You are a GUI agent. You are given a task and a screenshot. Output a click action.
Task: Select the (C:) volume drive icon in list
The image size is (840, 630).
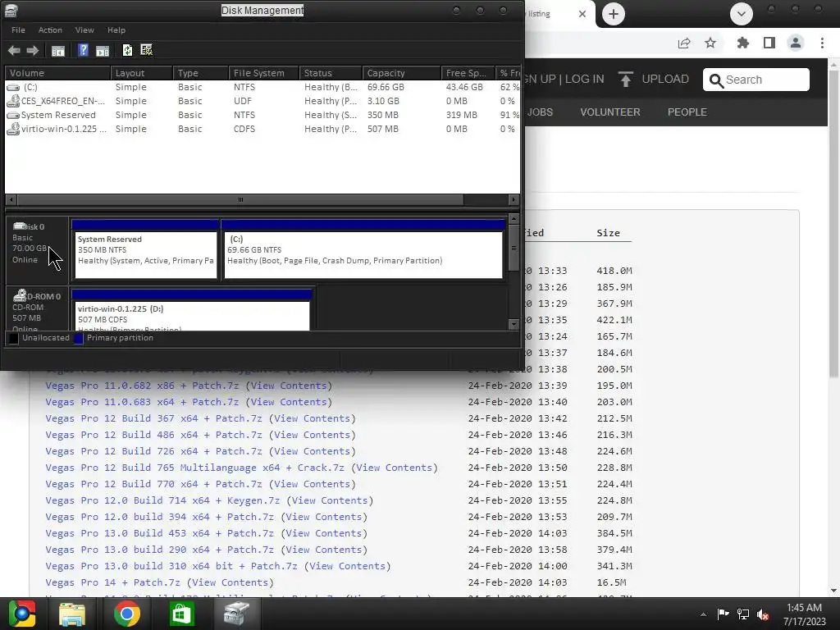(13, 87)
